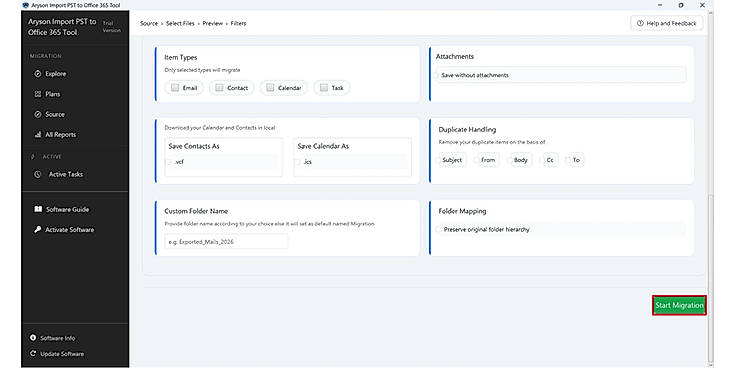Click the Source icon in the sidebar
The width and height of the screenshot is (736, 368).
(x=38, y=114)
